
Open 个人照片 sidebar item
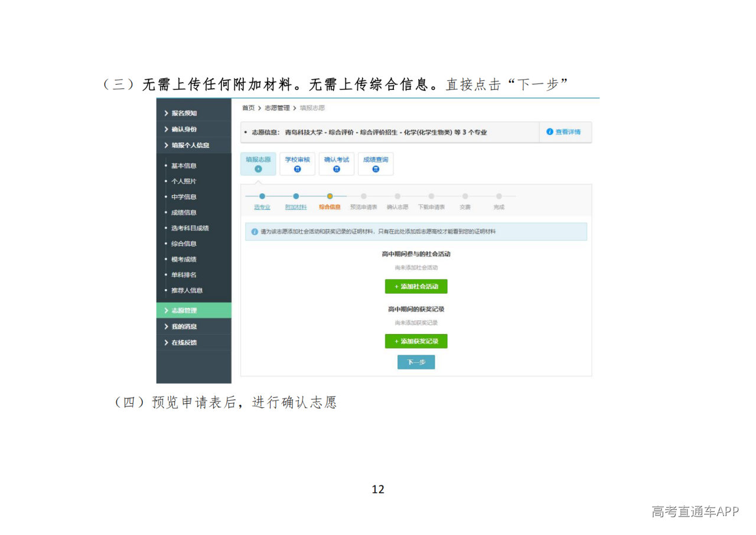point(184,181)
